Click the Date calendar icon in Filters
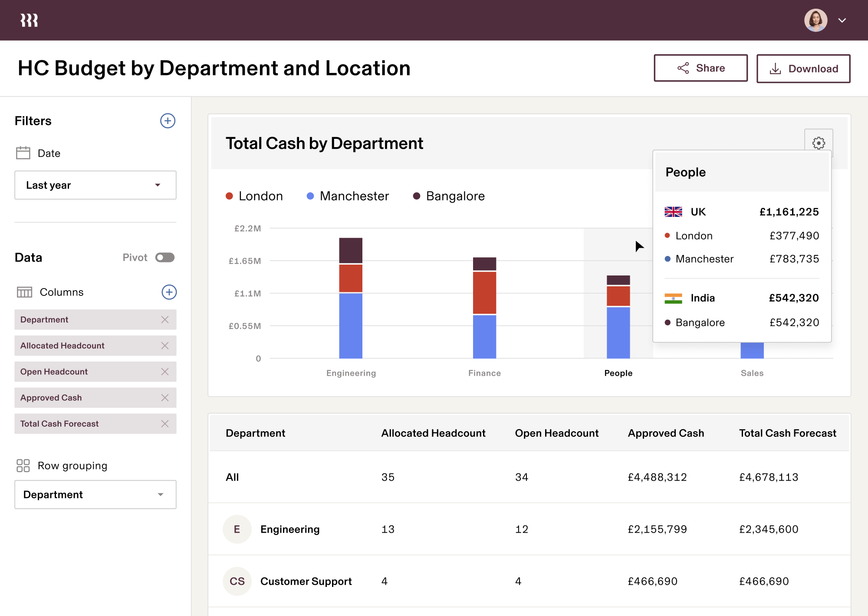This screenshot has height=616, width=868. 24,153
